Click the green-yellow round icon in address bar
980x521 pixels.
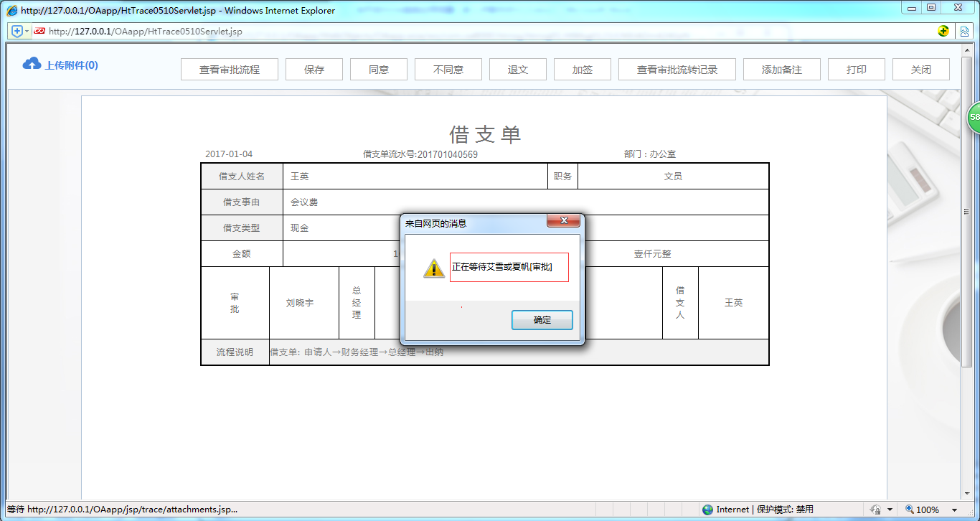pyautogui.click(x=943, y=32)
